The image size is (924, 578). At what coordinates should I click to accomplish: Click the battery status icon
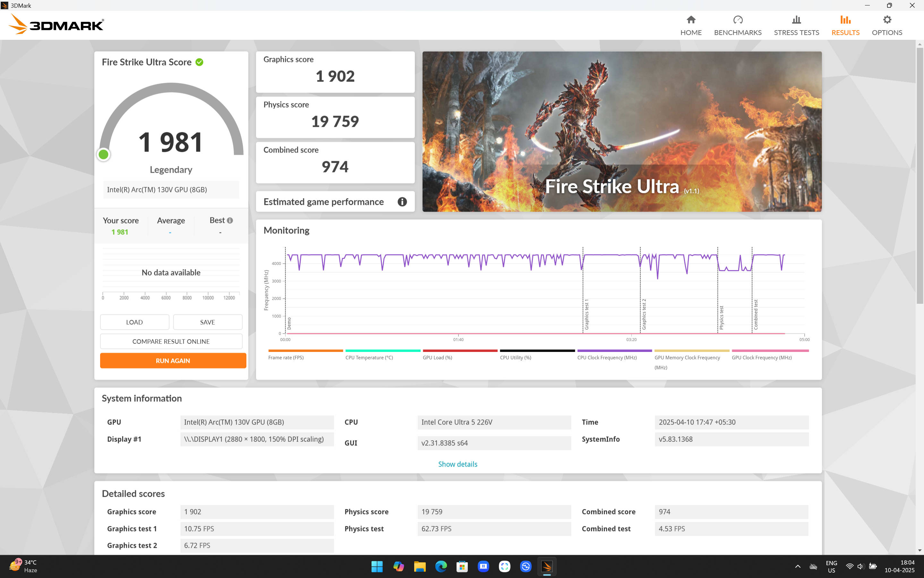point(873,566)
